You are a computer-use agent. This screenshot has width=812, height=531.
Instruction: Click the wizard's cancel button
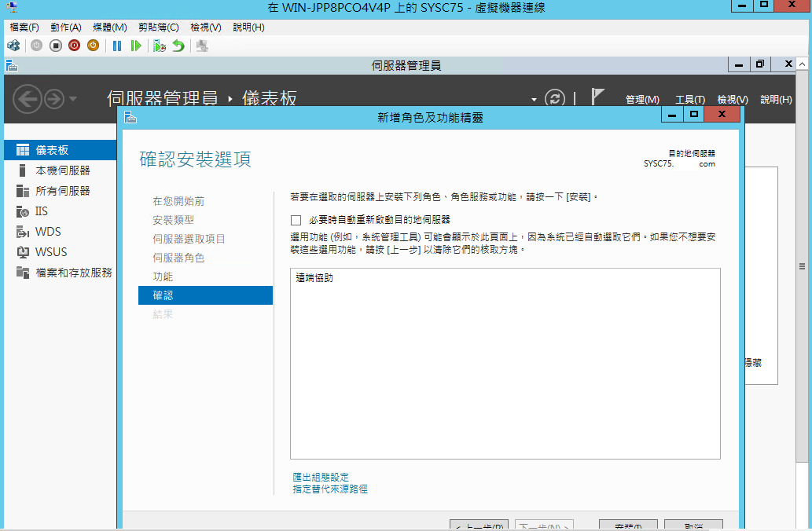point(693,525)
